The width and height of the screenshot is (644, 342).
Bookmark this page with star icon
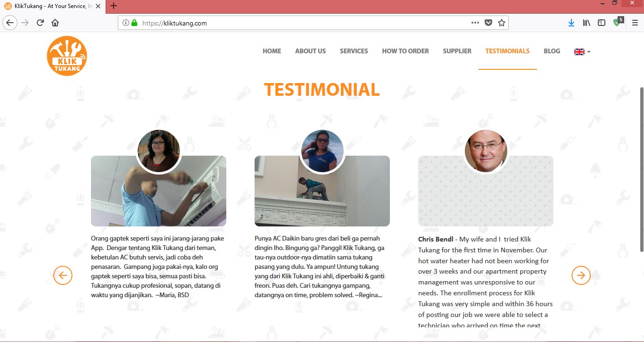pos(502,23)
